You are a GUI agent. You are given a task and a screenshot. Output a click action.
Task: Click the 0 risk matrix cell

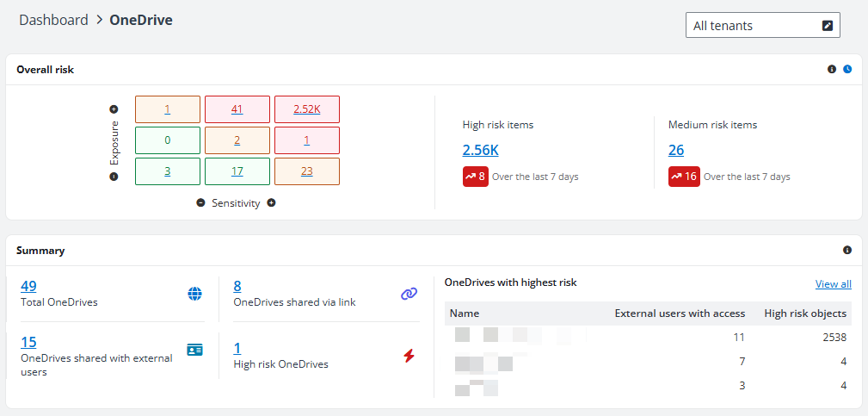167,140
